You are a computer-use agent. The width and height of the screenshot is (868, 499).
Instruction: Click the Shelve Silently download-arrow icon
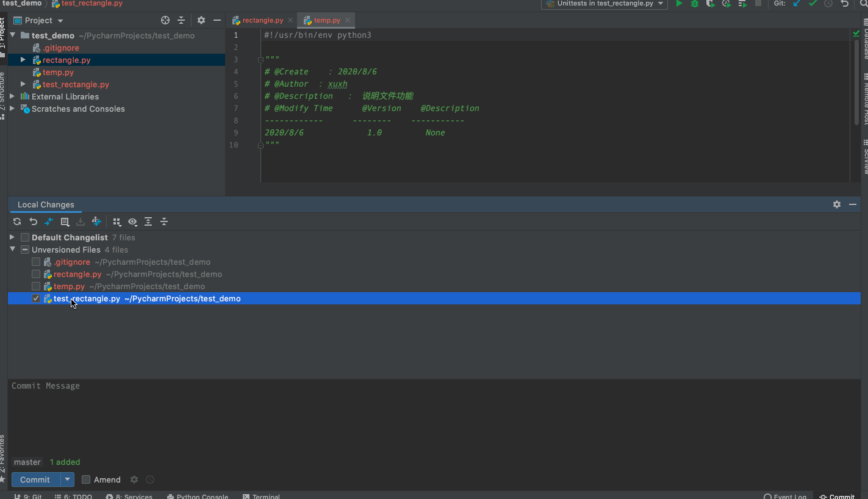[81, 221]
